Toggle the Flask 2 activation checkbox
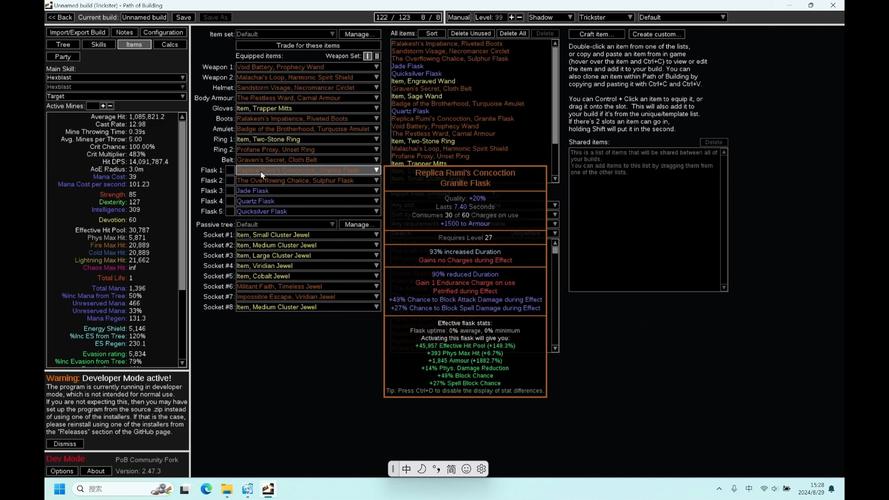The width and height of the screenshot is (889, 500). pos(229,180)
